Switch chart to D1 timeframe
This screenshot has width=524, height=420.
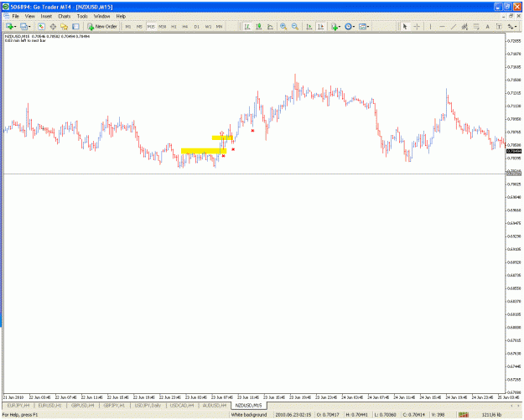197,26
